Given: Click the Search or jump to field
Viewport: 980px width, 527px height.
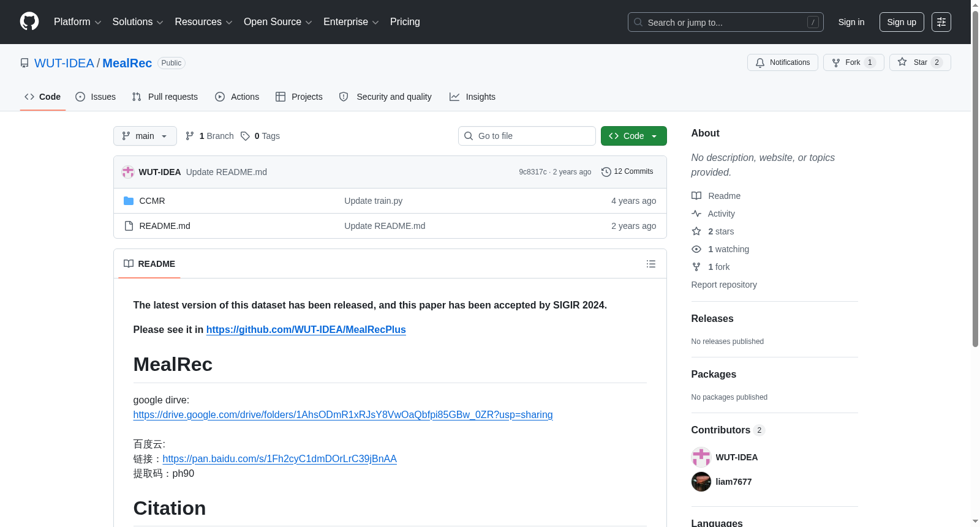Looking at the screenshot, I should tap(726, 22).
